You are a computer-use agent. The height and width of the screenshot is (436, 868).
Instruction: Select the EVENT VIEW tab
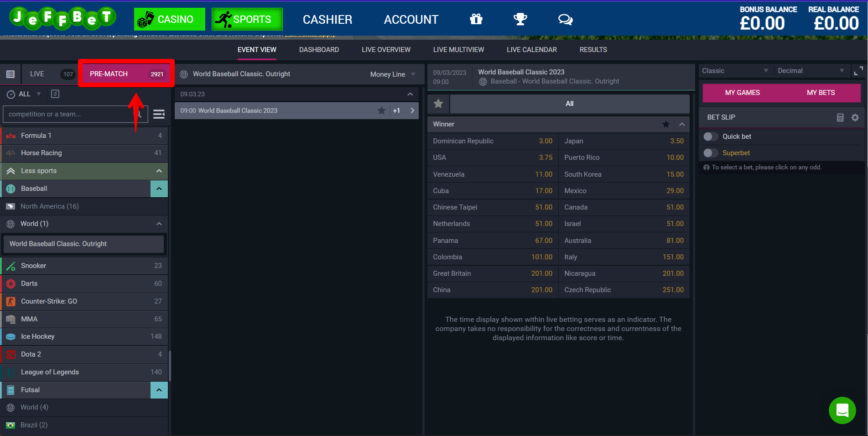coord(257,50)
